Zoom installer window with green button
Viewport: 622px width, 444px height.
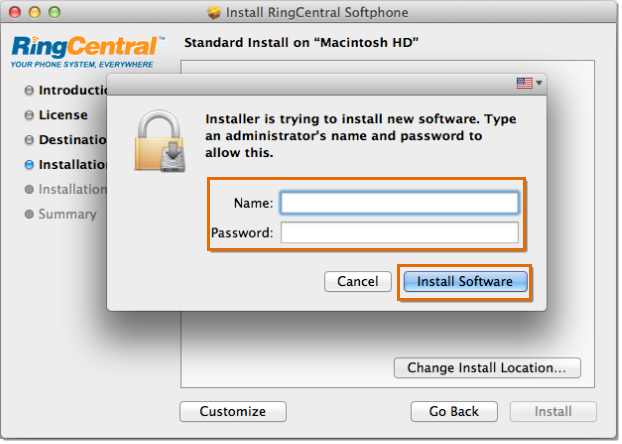point(54,12)
